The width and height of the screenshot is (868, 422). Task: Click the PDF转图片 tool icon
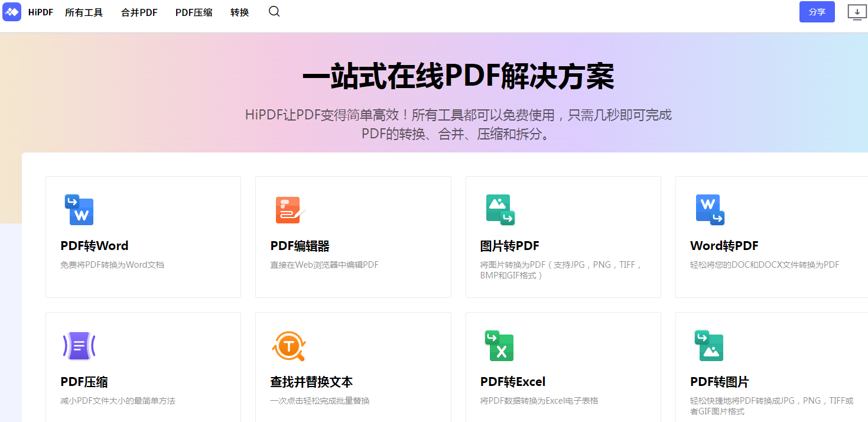709,346
